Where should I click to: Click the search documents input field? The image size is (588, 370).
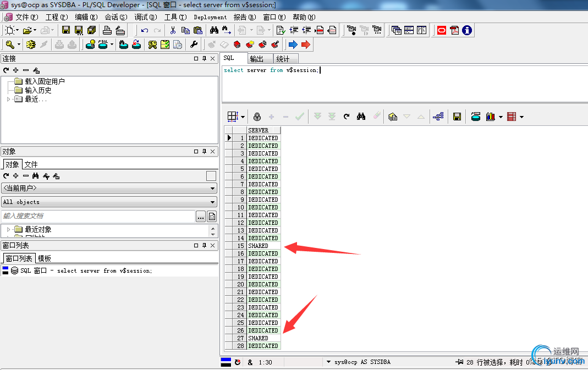pos(98,216)
